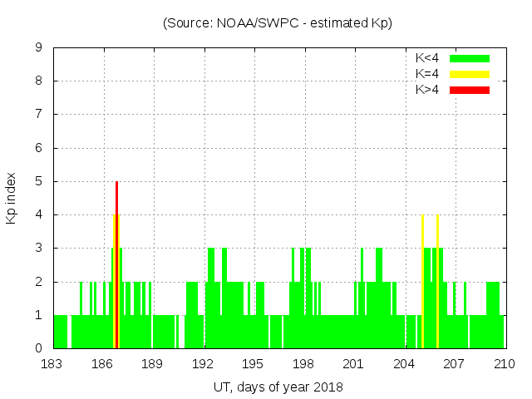532x399 pixels.
Task: Click the green K<4 legend swatch
Action: click(470, 58)
